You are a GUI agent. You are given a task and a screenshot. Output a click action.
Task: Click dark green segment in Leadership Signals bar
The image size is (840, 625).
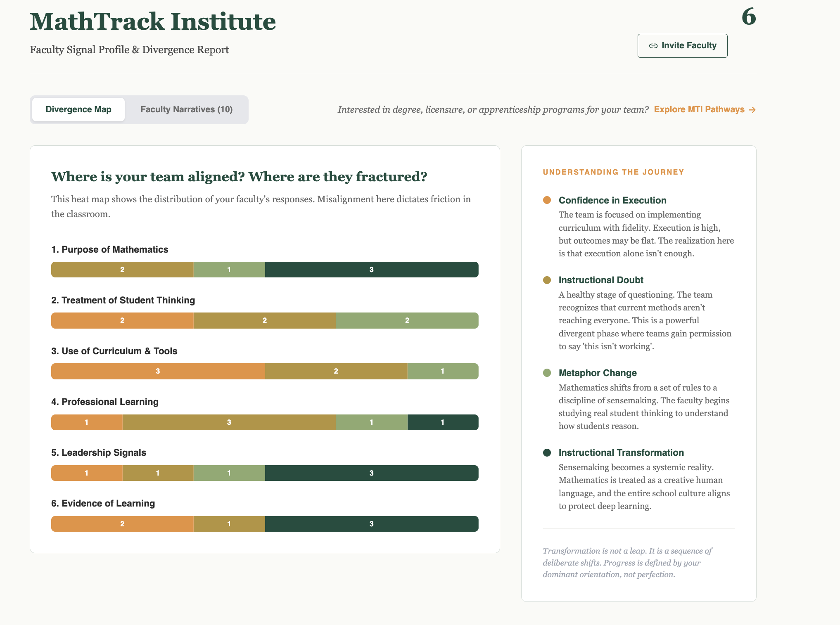click(371, 473)
